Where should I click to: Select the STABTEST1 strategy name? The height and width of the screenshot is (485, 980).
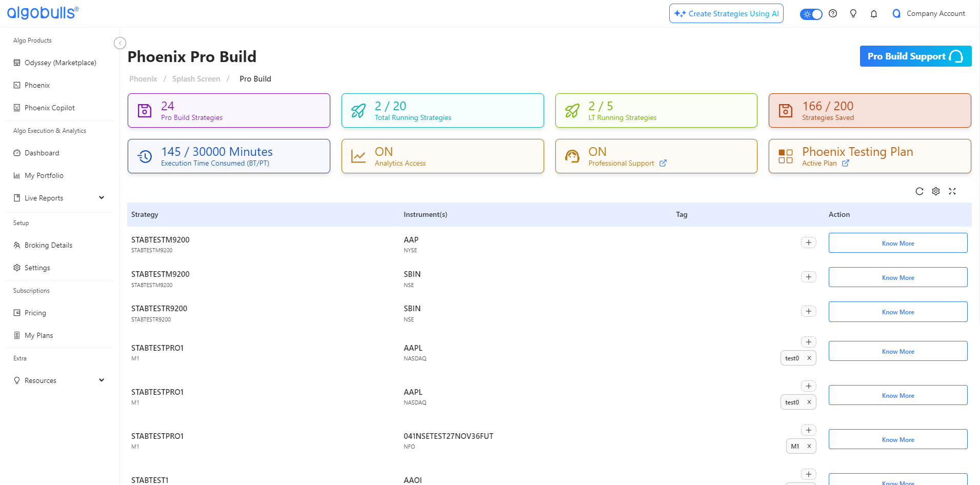[150, 480]
